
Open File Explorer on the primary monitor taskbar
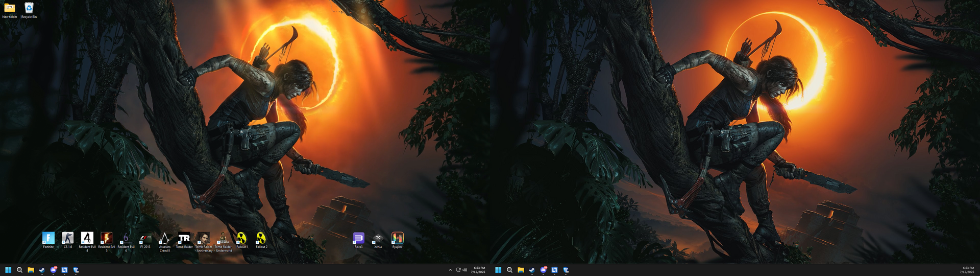(x=31, y=270)
